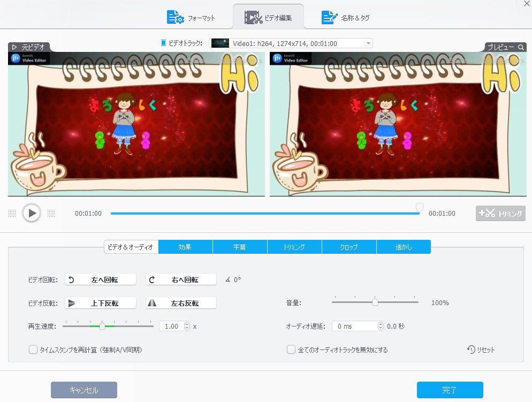Click the 100% volume value
The height and width of the screenshot is (402, 532).
[440, 302]
